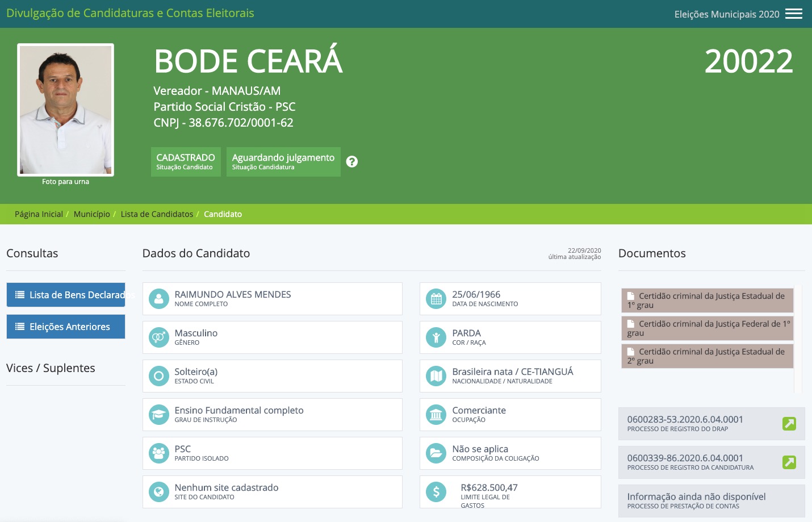Click the Lista de Bens Declarados button

[x=65, y=295]
